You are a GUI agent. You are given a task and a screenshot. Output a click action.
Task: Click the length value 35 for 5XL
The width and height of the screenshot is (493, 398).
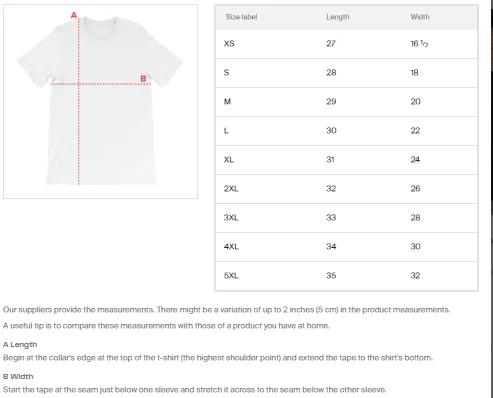coord(331,276)
